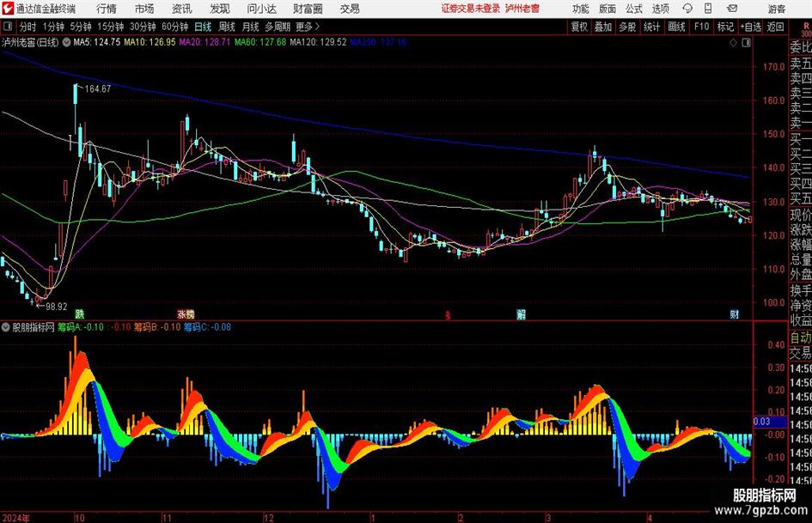Switch to the 分时 period tab
The height and width of the screenshot is (523, 812).
[27, 27]
